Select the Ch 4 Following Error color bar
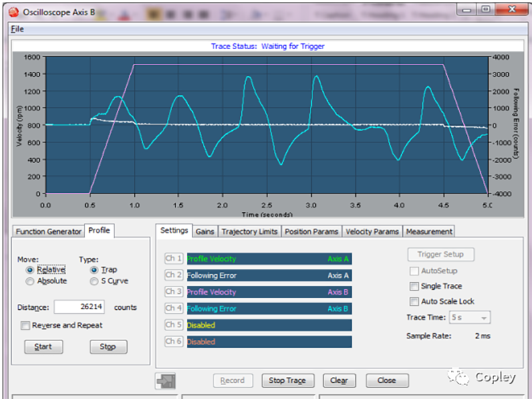This screenshot has height=399, width=532. pos(268,309)
